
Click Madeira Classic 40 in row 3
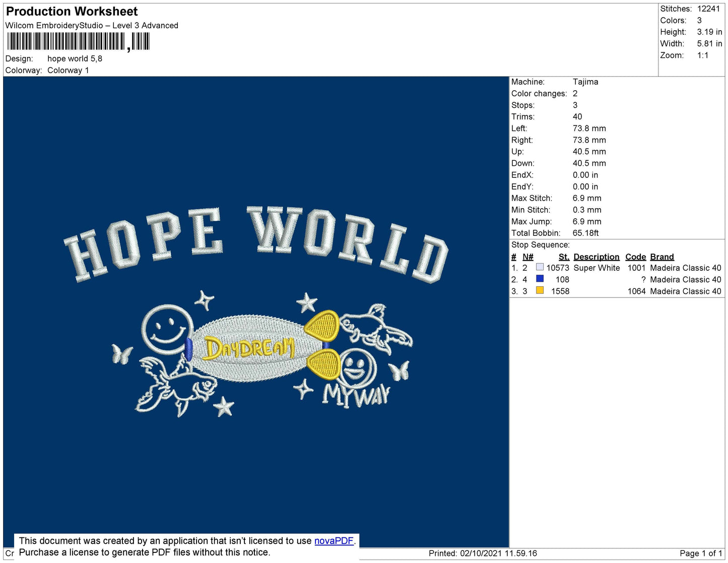tap(686, 291)
